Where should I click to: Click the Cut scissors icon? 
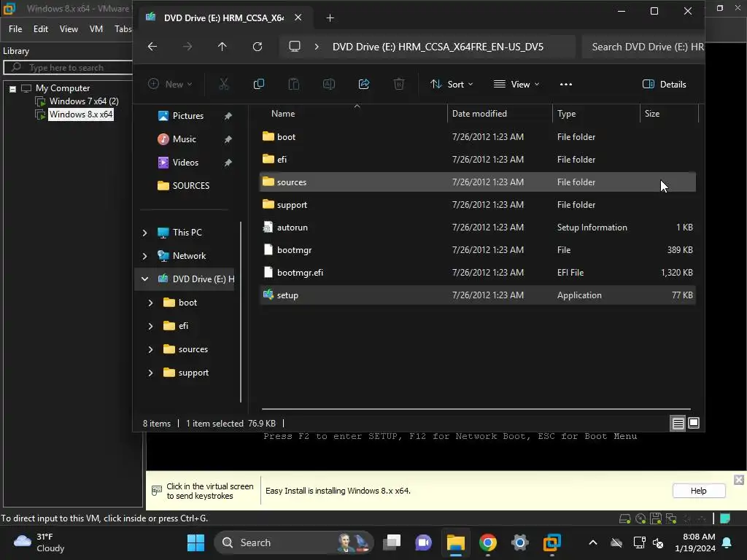pyautogui.click(x=223, y=85)
